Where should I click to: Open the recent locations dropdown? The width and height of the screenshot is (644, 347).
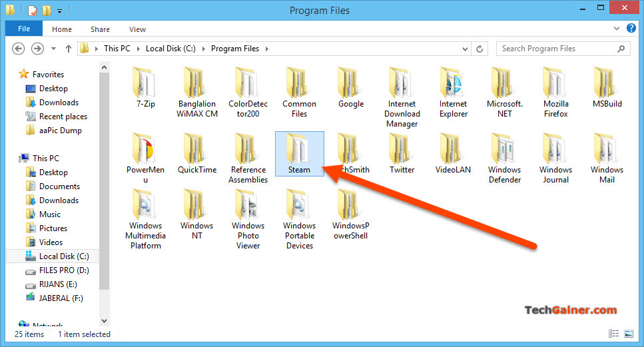click(x=53, y=49)
